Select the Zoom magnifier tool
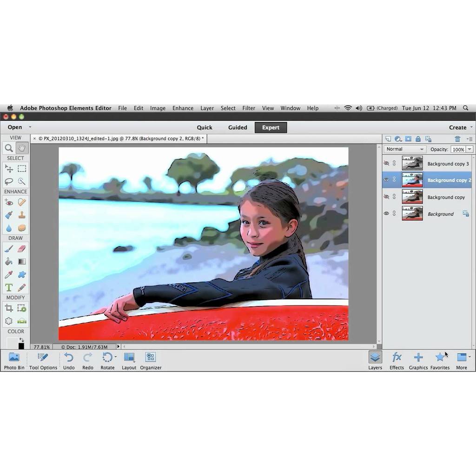This screenshot has height=476, width=476. 9,148
